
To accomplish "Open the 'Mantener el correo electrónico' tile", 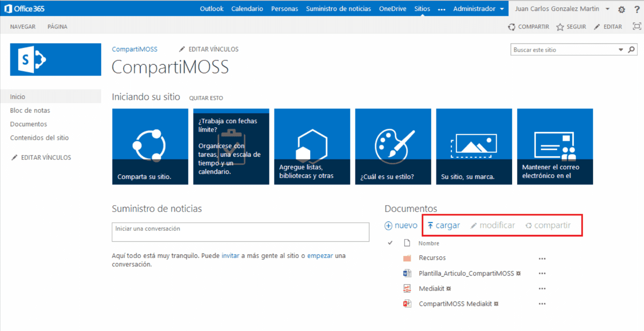I will click(x=555, y=146).
